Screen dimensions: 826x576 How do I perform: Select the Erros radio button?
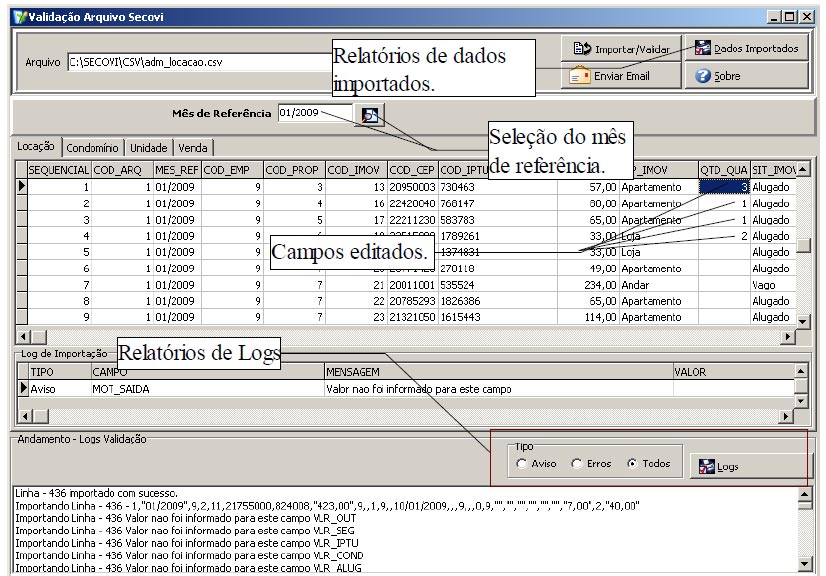point(577,464)
